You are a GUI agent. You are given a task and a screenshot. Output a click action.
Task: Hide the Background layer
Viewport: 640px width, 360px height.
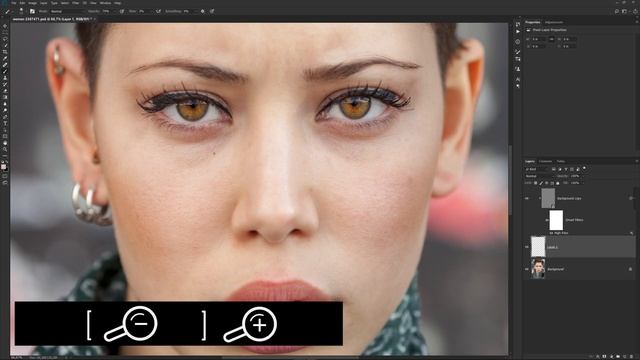point(527,269)
